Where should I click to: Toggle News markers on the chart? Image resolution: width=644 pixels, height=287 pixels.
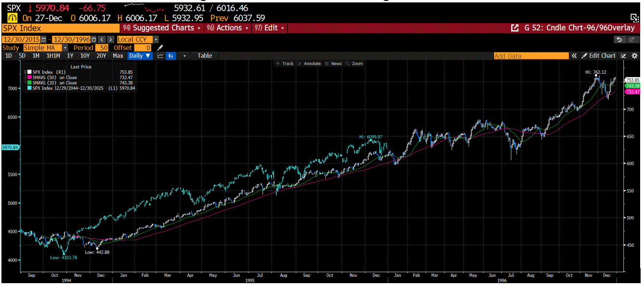coord(333,63)
